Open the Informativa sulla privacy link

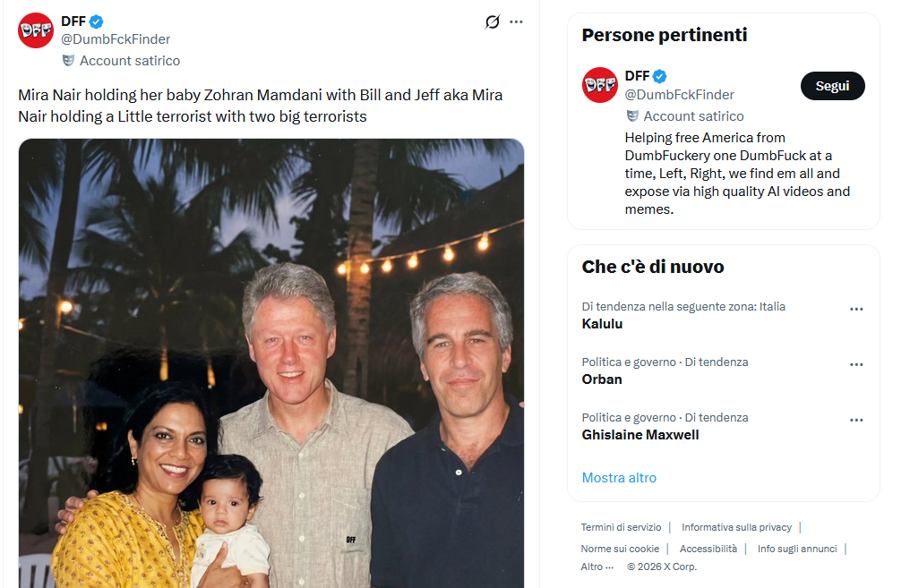pos(736,527)
